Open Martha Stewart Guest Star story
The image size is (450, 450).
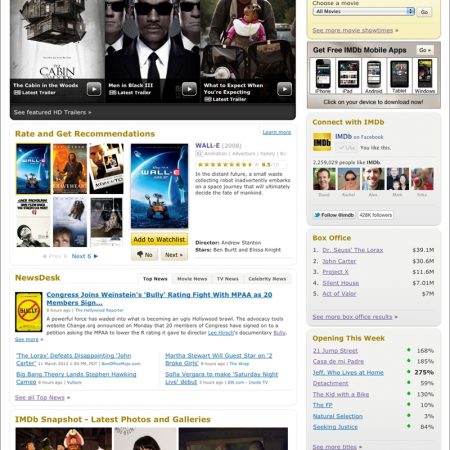[x=219, y=359]
